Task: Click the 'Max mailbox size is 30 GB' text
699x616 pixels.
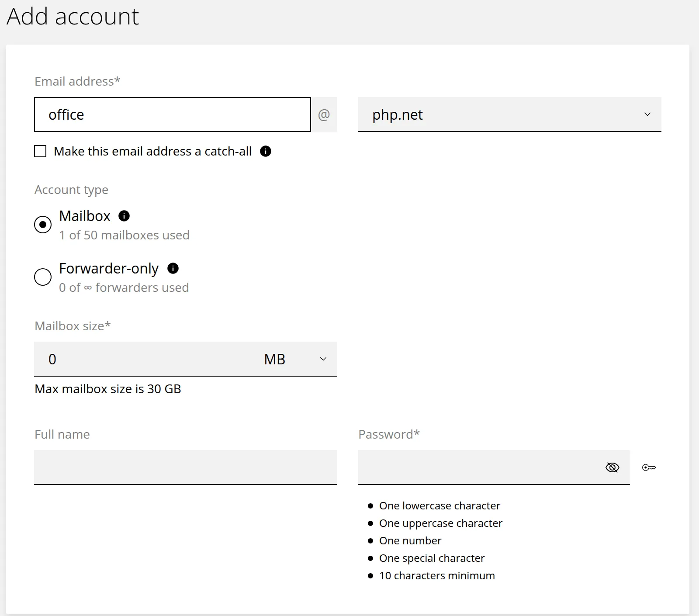Action: click(108, 389)
